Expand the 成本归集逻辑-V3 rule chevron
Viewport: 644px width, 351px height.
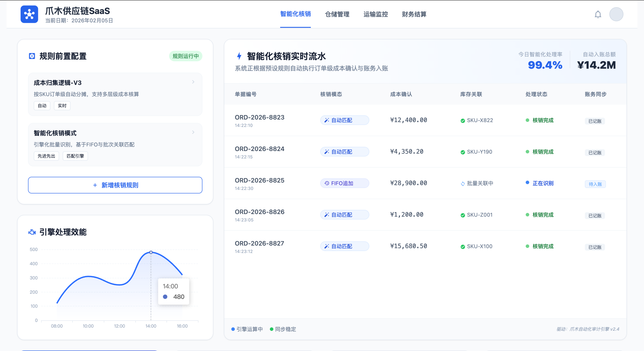pos(193,82)
